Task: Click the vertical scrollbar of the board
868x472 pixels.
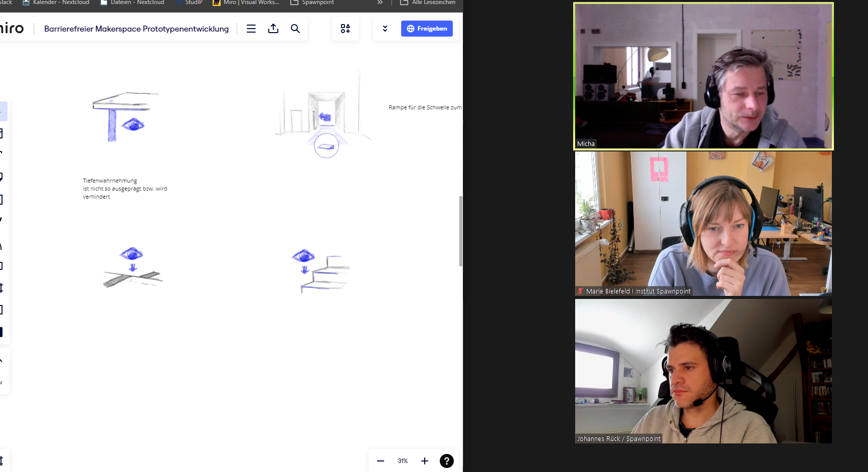Action: (x=461, y=231)
